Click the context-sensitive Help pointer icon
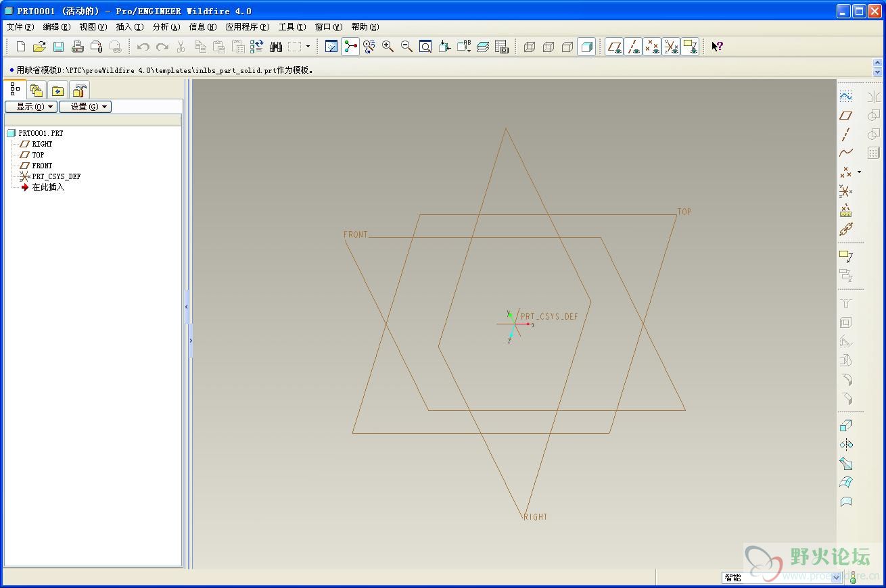 [718, 47]
